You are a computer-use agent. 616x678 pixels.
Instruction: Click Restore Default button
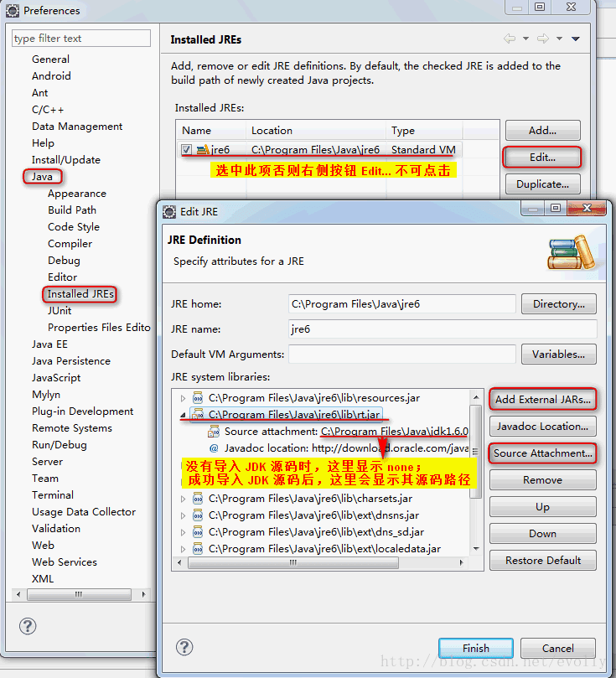tap(542, 561)
